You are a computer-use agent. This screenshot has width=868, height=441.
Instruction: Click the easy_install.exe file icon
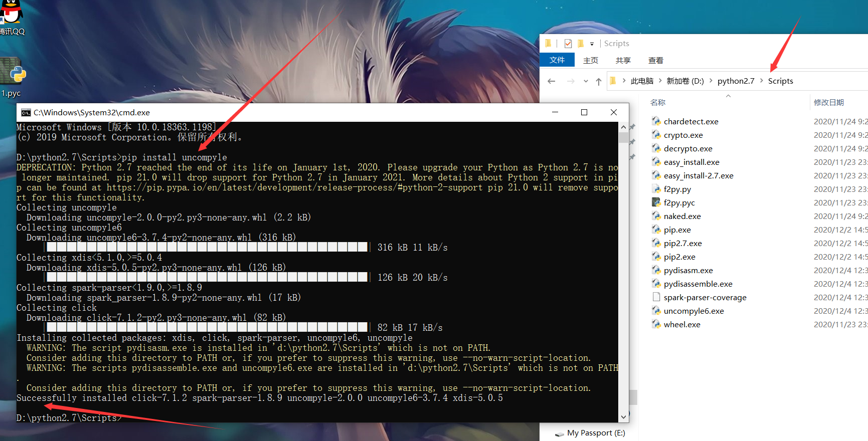(656, 162)
